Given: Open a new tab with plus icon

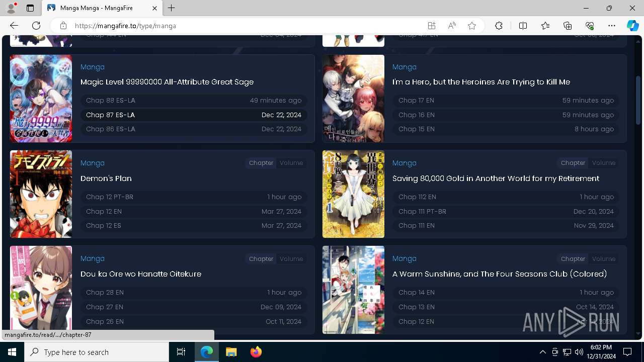Looking at the screenshot, I should 172,8.
